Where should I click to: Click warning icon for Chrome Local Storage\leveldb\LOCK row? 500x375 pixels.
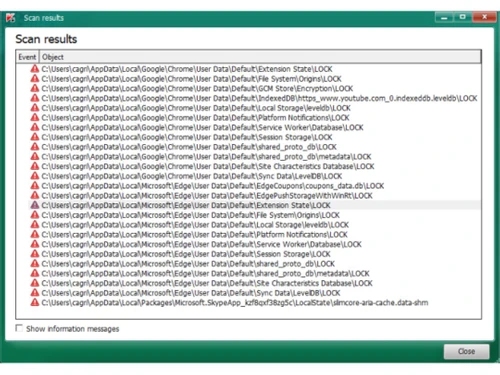click(35, 108)
